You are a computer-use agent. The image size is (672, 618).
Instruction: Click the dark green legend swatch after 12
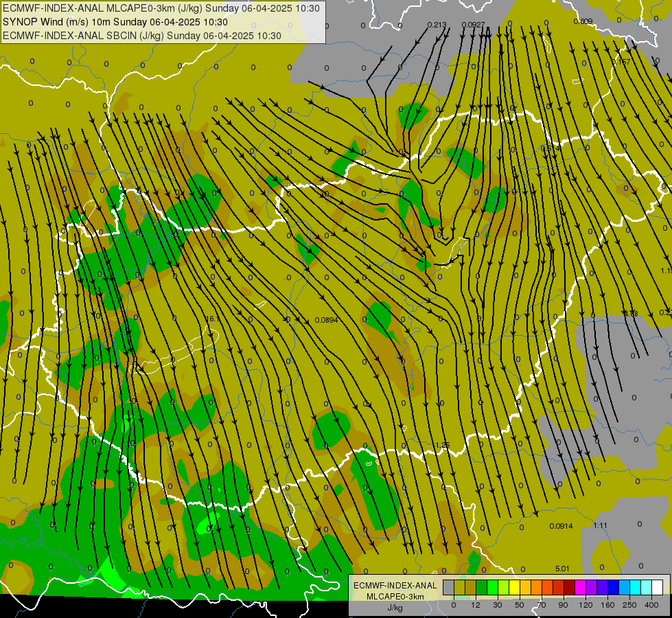tap(482, 587)
